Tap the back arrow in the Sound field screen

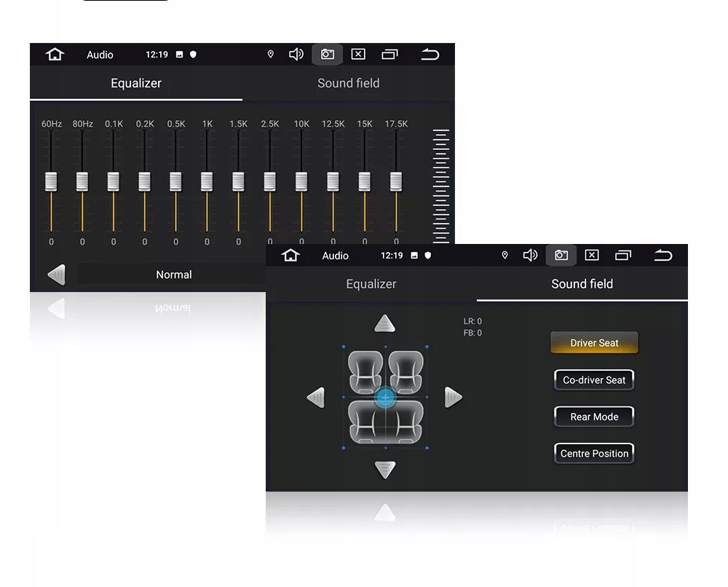point(663,255)
